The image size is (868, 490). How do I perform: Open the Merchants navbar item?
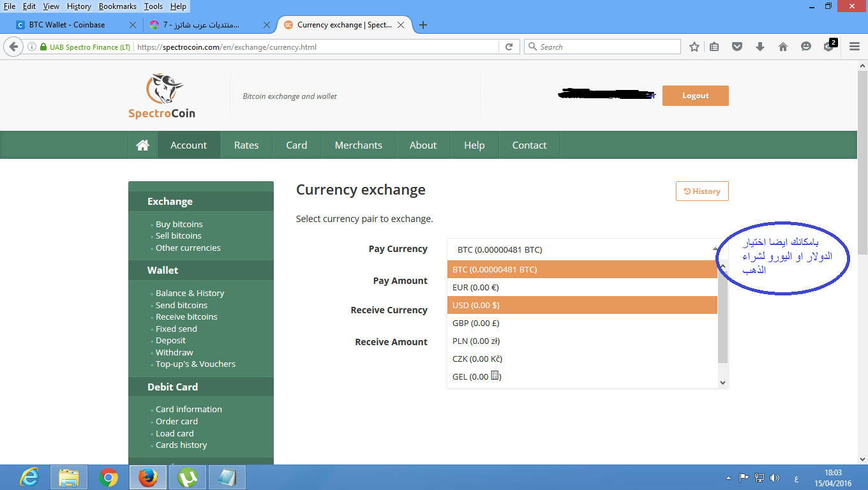click(359, 145)
